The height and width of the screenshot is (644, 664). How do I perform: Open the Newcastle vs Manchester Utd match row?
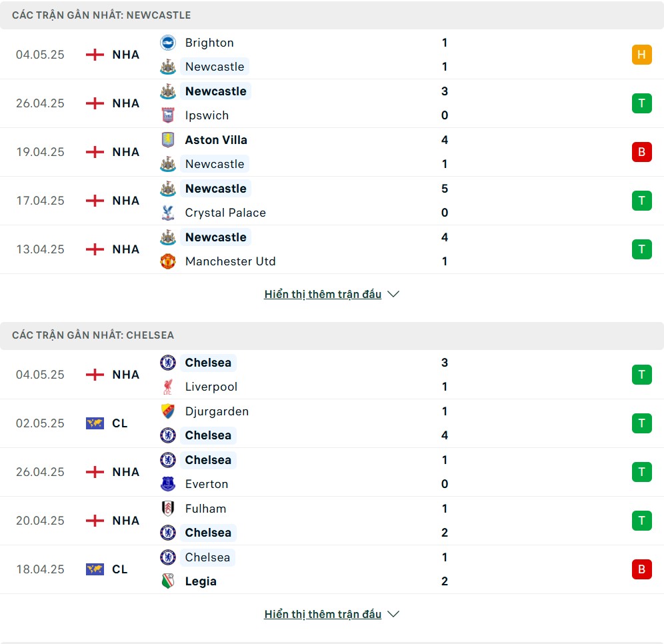click(332, 249)
